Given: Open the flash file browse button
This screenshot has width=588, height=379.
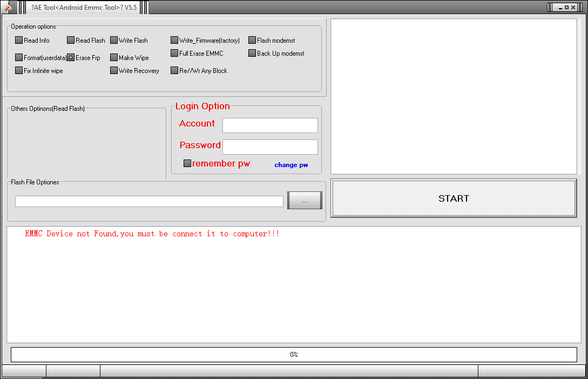Looking at the screenshot, I should tap(305, 200).
